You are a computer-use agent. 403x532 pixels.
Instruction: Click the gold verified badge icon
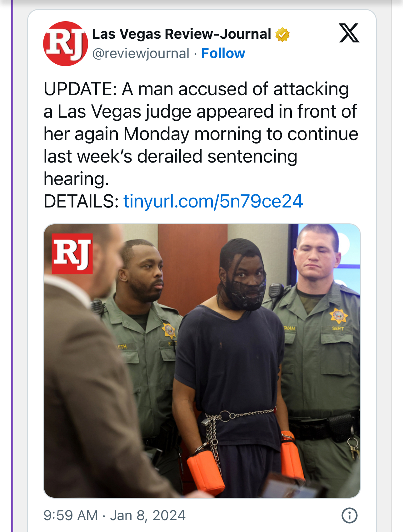point(282,34)
